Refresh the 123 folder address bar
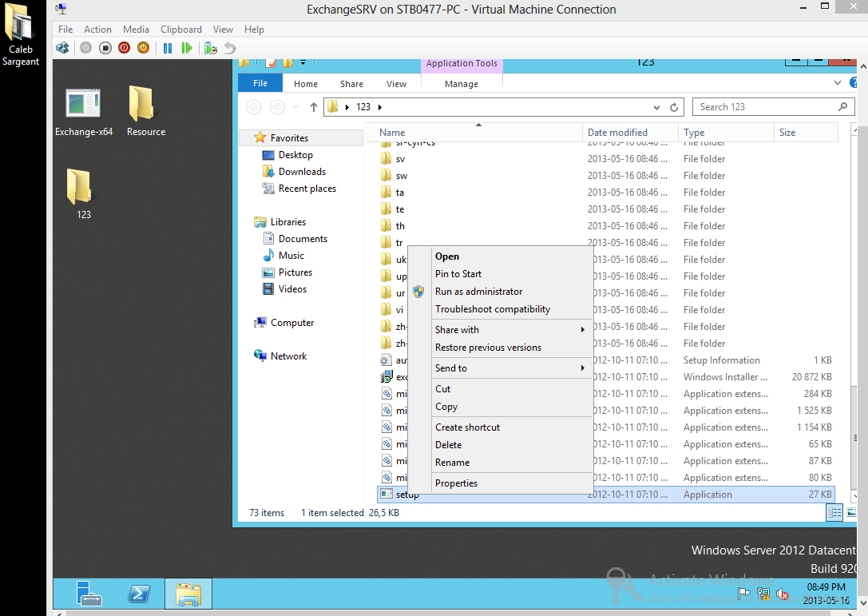This screenshot has width=868, height=616. coord(674,108)
